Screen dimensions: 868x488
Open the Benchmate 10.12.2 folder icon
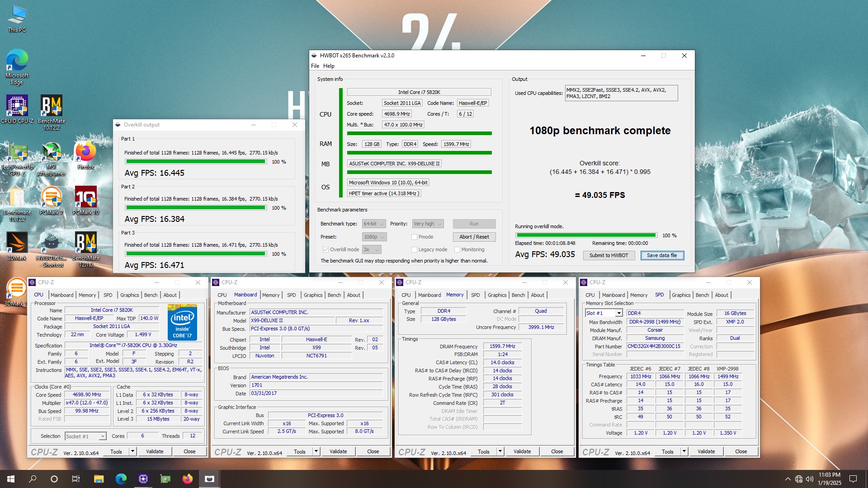click(17, 204)
